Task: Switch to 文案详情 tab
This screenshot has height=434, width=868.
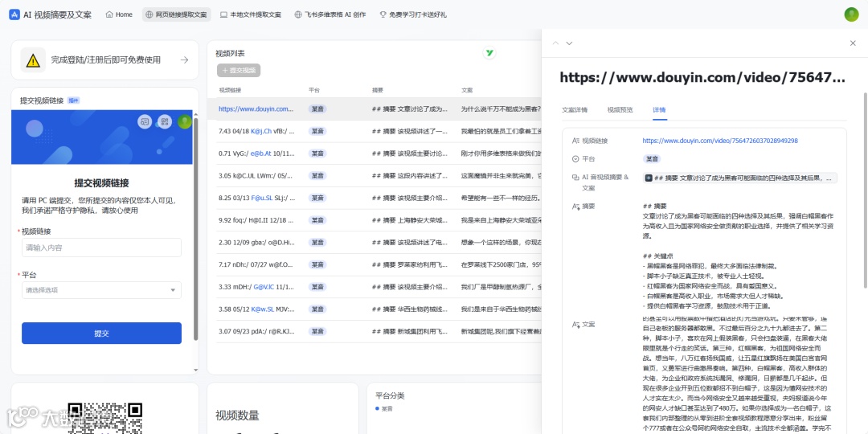Action: point(575,109)
